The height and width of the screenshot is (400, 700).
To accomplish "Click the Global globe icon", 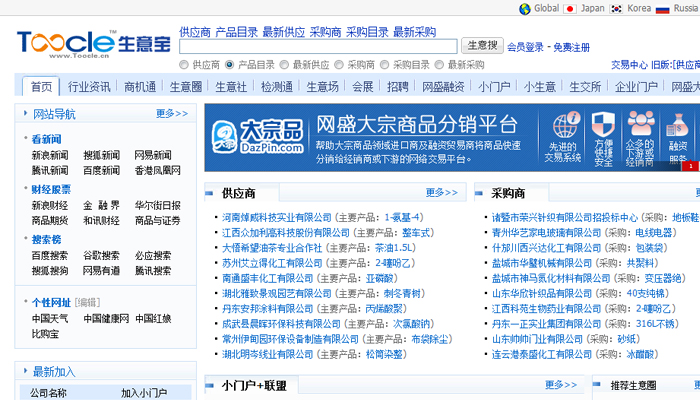I will point(525,8).
